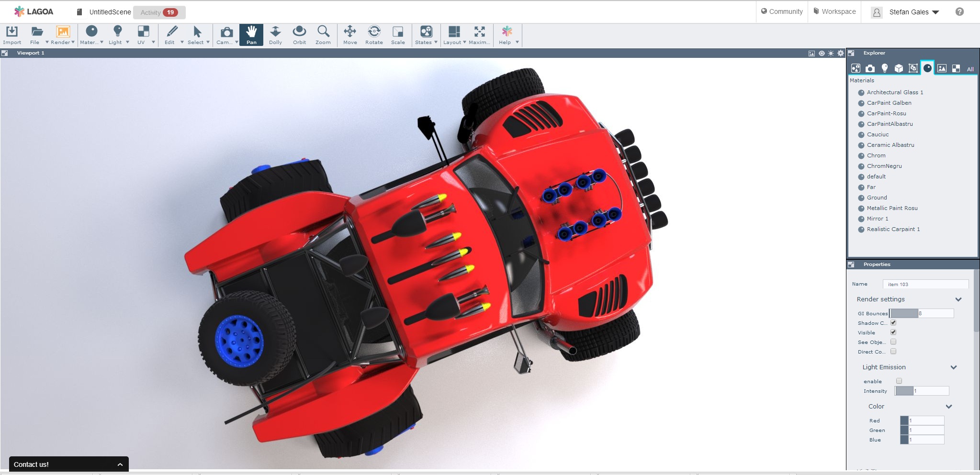Select the Metallic Paint Rosu material
The width and height of the screenshot is (980, 475).
892,208
